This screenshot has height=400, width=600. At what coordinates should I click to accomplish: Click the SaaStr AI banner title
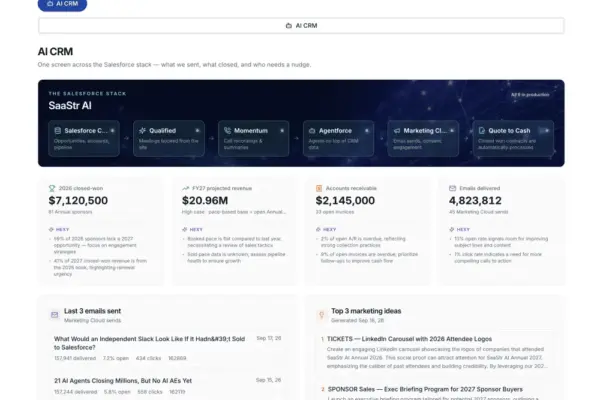point(70,106)
